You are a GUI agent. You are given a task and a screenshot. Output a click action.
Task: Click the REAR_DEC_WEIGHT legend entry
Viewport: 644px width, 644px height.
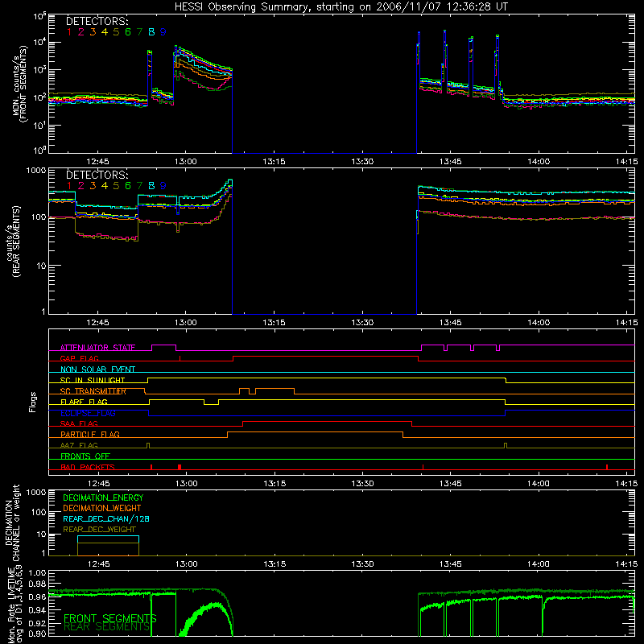(99, 530)
